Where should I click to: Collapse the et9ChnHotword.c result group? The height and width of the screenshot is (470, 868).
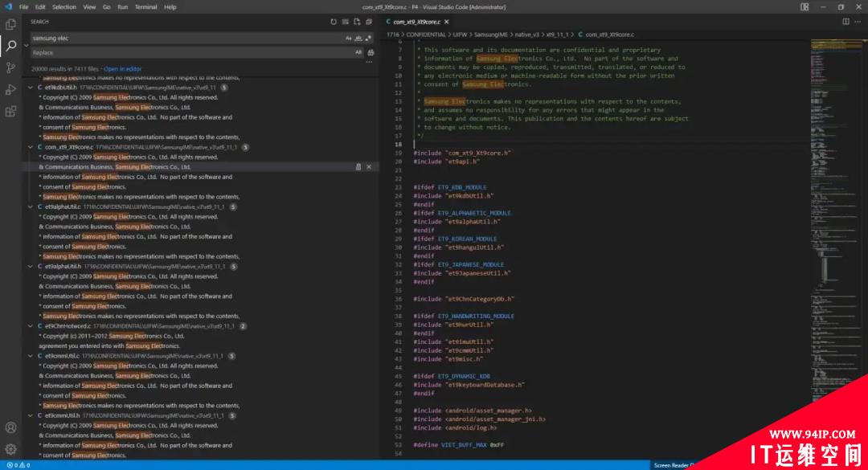(31, 326)
